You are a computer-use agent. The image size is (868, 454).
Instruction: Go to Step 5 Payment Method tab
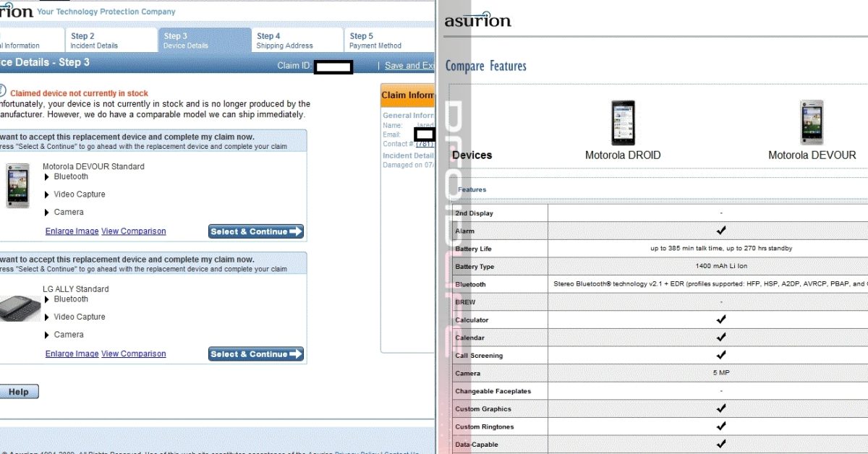click(375, 40)
